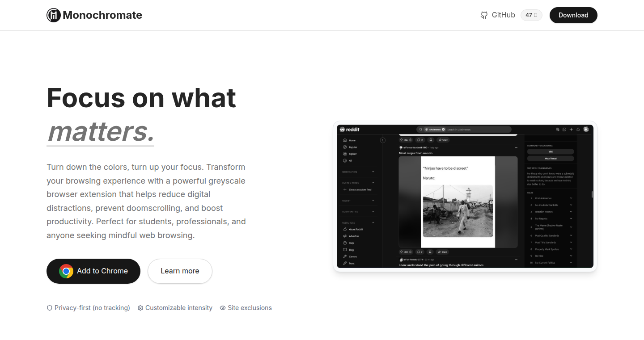Viewport: 644px width, 340px height.
Task: Click the Add to Chrome button
Action: click(x=93, y=271)
